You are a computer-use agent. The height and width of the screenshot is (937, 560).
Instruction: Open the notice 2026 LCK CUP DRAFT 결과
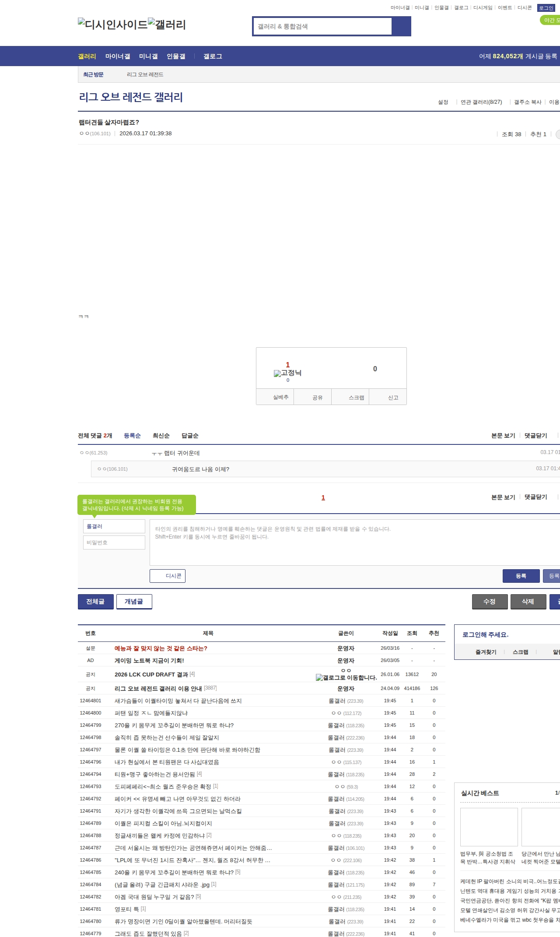(151, 675)
